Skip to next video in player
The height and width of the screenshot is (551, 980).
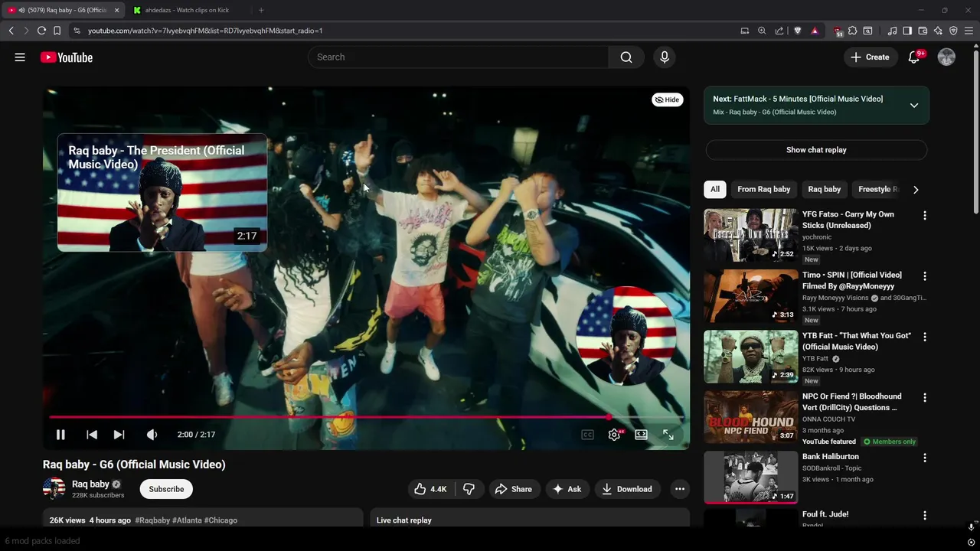pyautogui.click(x=119, y=435)
